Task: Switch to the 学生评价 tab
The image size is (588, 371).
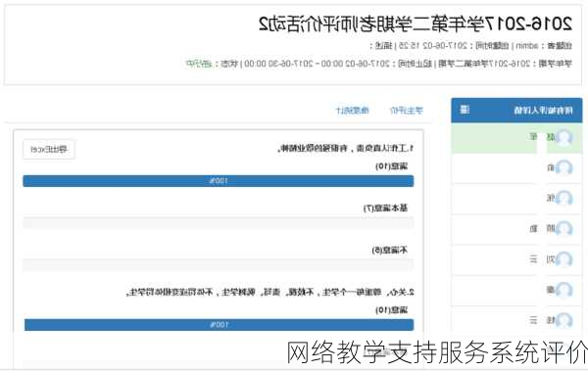Action: 407,111
